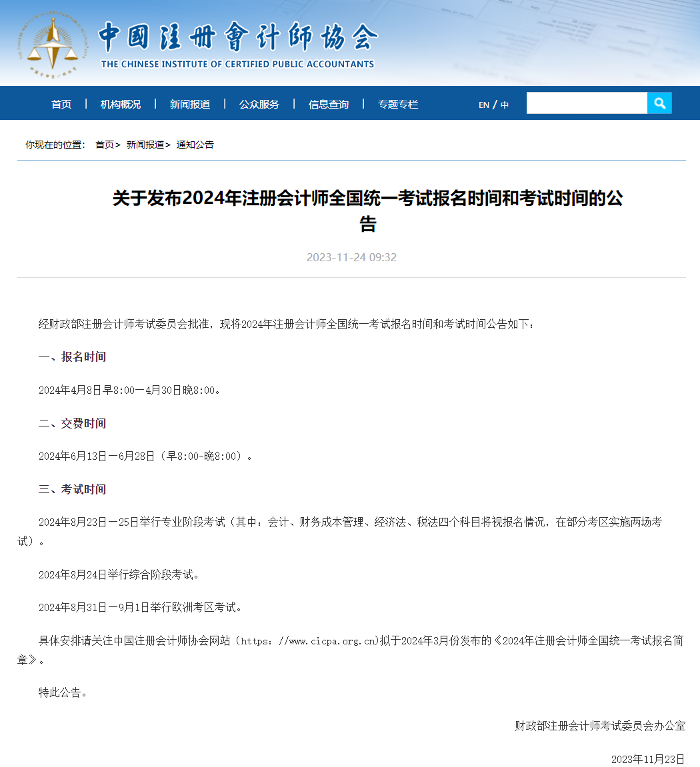Click the label 你现在的位置
The image size is (700, 767).
pyautogui.click(x=55, y=145)
